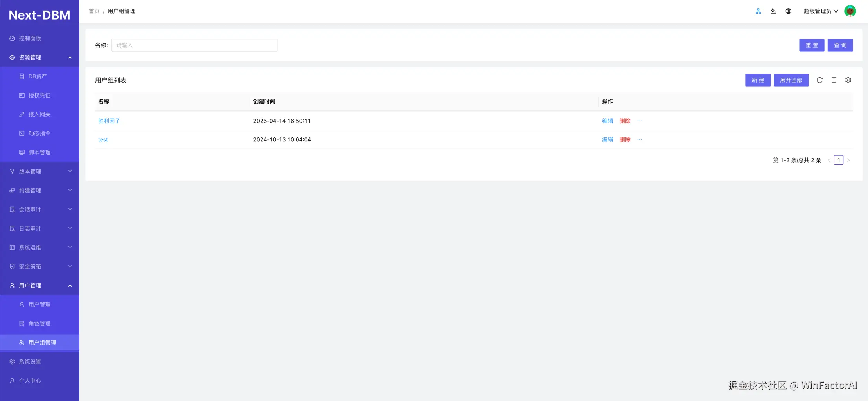This screenshot has width=868, height=401.
Task: Open table column settings gear
Action: click(x=848, y=80)
